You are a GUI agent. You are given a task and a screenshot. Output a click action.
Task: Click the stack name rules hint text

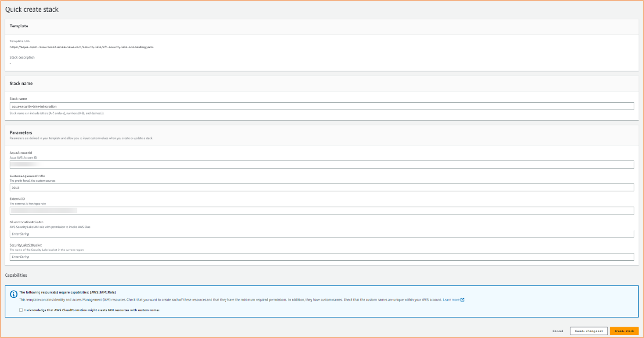pos(57,113)
